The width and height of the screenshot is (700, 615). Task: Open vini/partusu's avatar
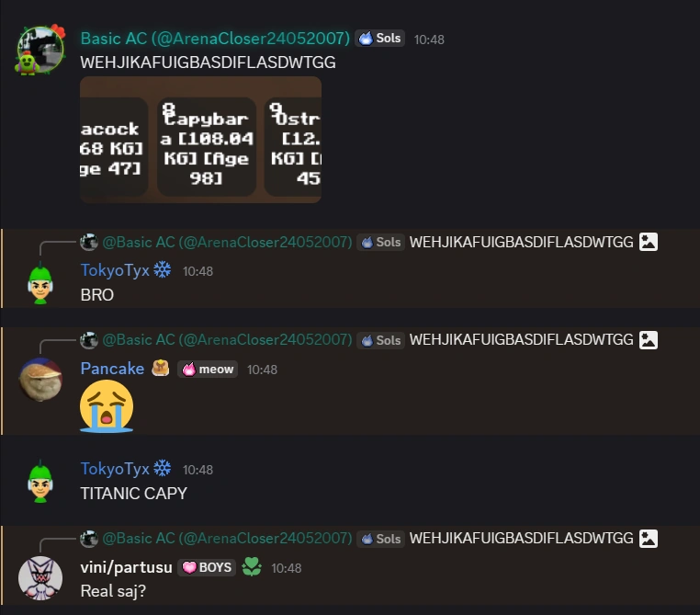(40, 578)
